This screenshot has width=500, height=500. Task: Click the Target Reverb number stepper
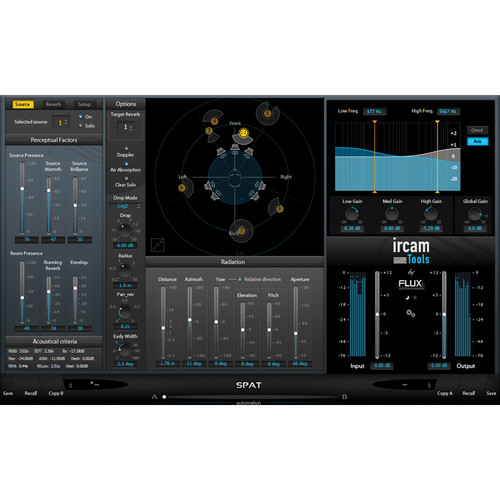pyautogui.click(x=131, y=127)
